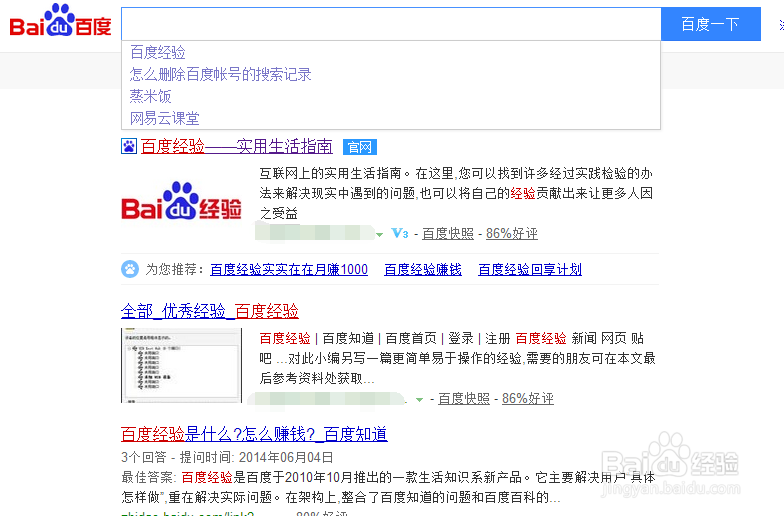
Task: Click the round paw icon beside 为您推荐
Action: pos(130,269)
